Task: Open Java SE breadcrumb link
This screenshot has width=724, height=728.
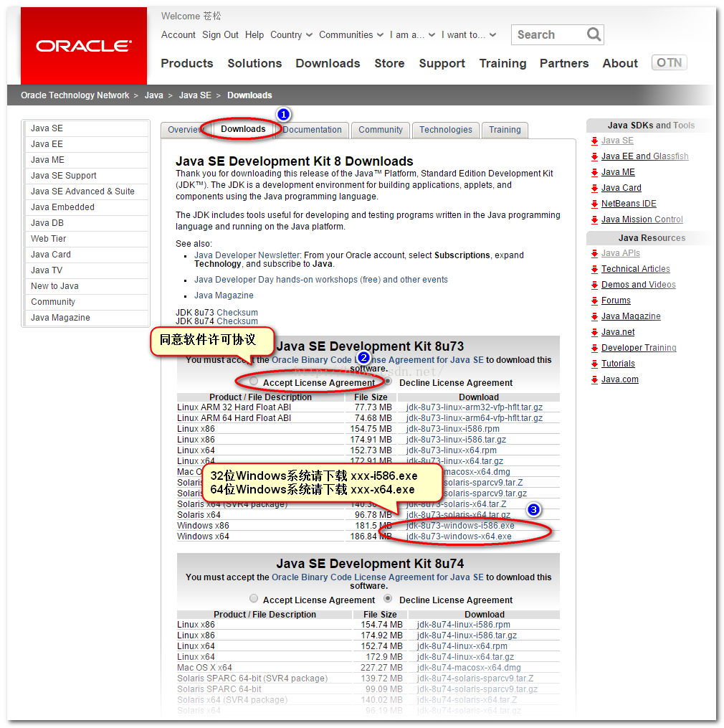Action: point(195,95)
